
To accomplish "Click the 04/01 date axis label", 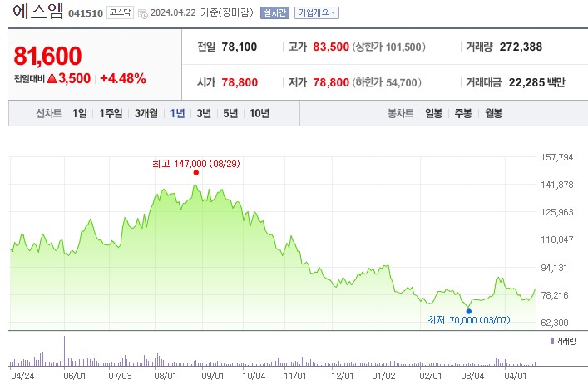I will coord(516,376).
